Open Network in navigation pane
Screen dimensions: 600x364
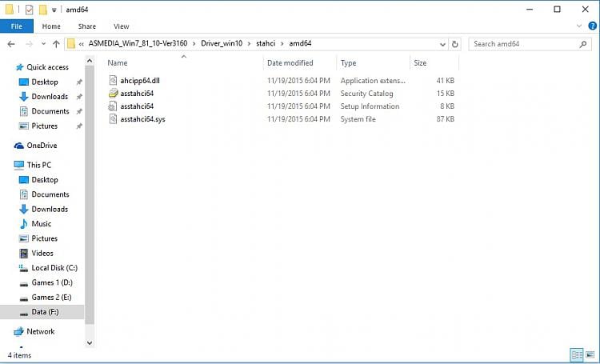pyautogui.click(x=40, y=331)
